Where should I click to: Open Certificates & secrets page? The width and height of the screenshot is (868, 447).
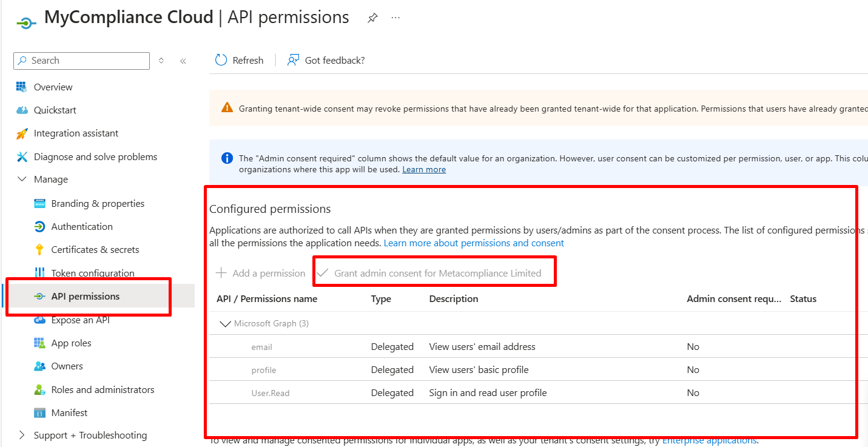[x=95, y=249]
